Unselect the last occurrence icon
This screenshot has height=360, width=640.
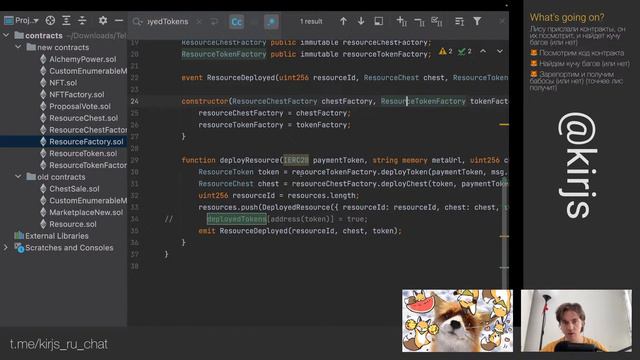[419, 22]
